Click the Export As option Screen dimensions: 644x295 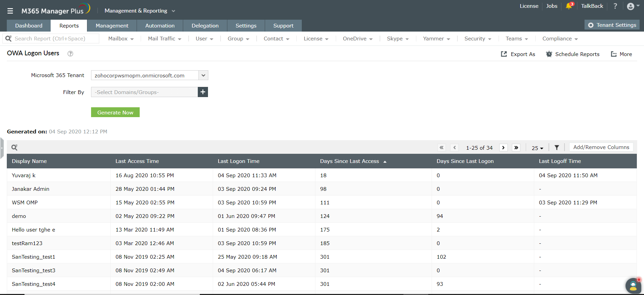(x=518, y=54)
